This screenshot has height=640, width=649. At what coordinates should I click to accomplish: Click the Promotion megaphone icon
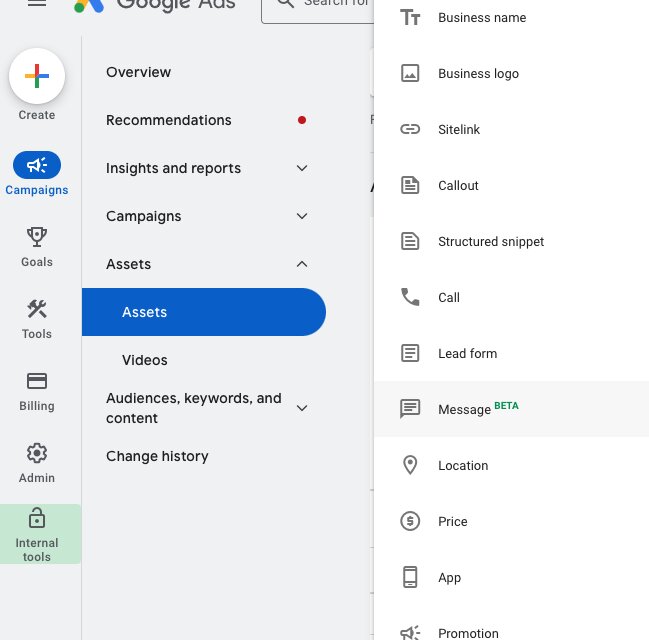coord(410,633)
